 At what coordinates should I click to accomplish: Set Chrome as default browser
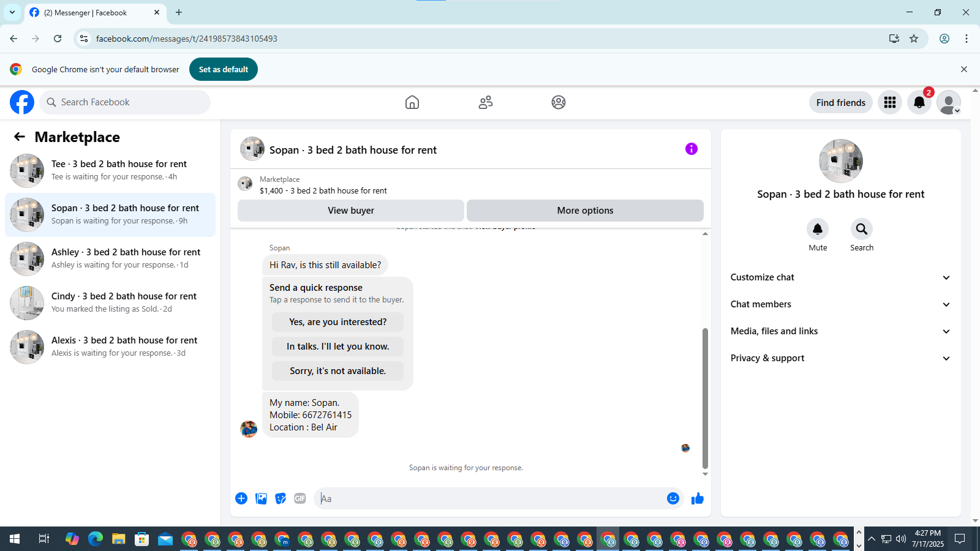[x=224, y=69]
